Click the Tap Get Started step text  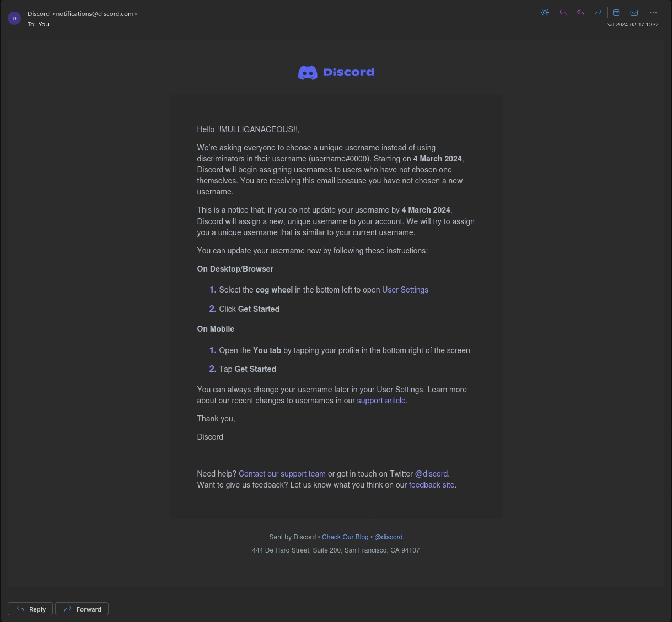248,369
